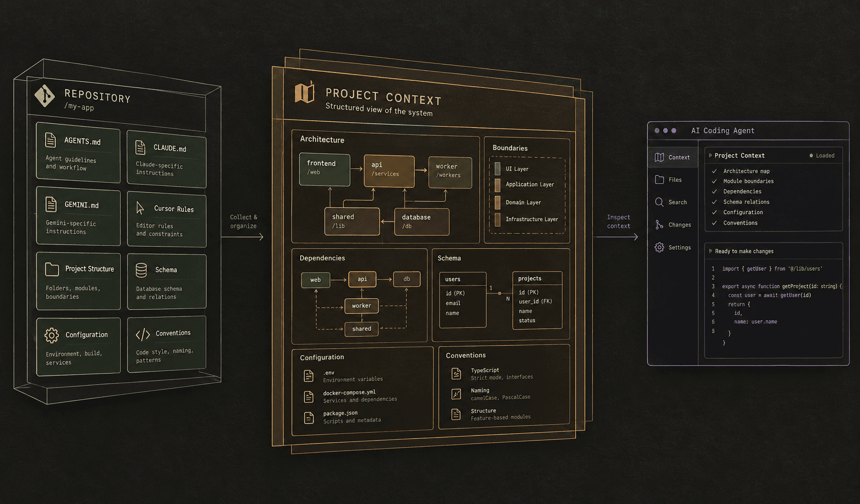Click the Loaded status indicator
Image resolution: width=860 pixels, height=504 pixels.
point(822,155)
